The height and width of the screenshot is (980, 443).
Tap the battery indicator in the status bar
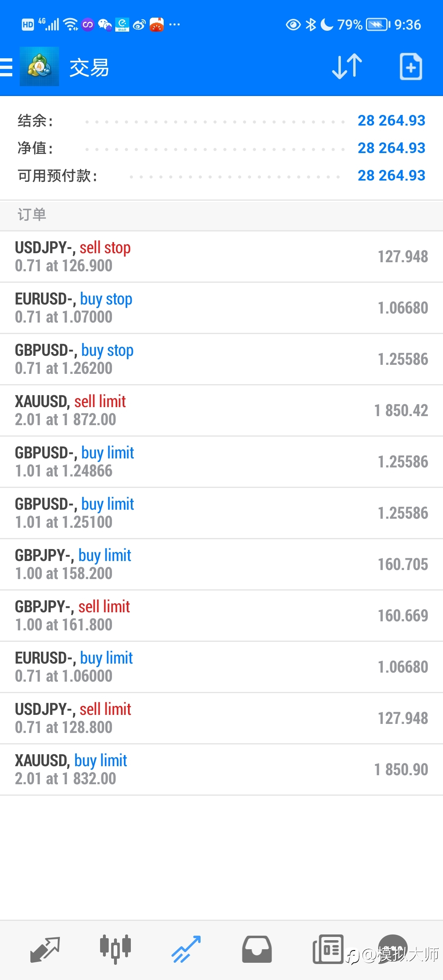(378, 25)
